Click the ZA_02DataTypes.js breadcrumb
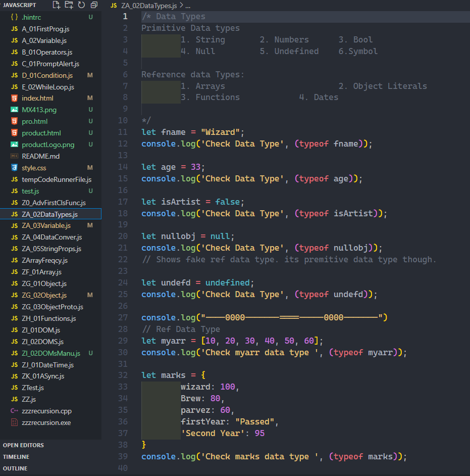The height and width of the screenshot is (476, 470). pyautogui.click(x=149, y=6)
